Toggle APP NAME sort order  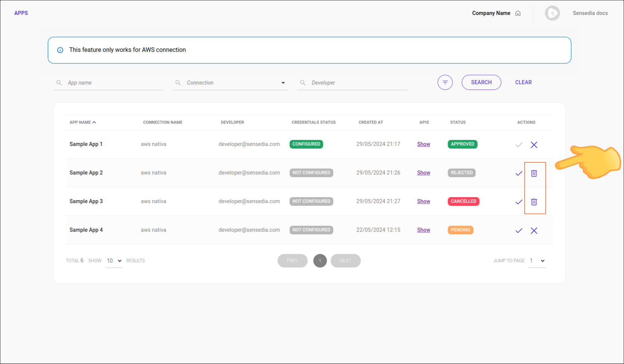(x=83, y=122)
